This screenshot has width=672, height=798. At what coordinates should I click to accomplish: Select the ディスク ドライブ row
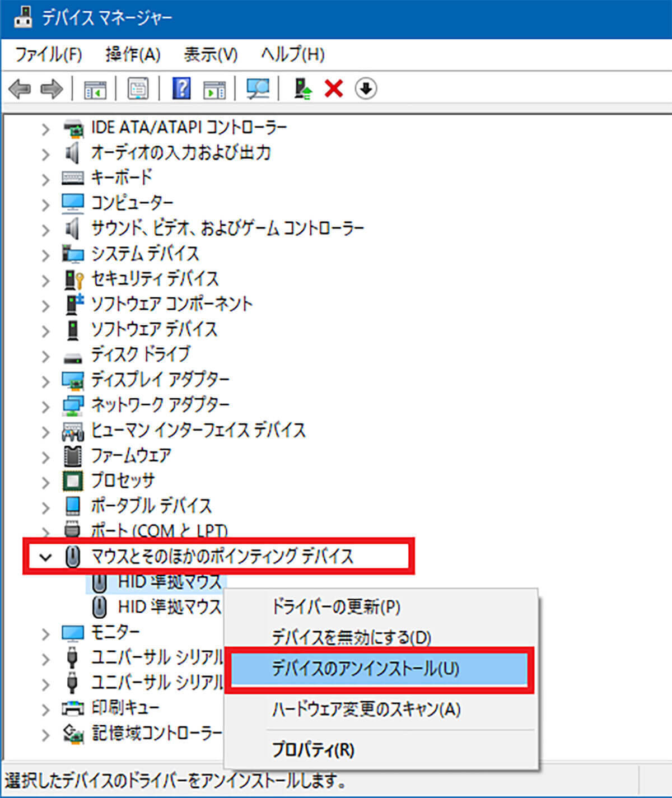click(x=141, y=354)
